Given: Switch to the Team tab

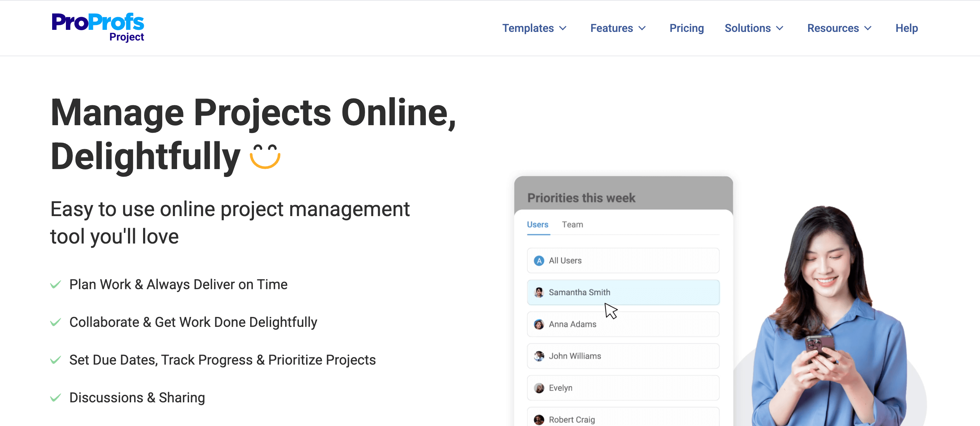Looking at the screenshot, I should (x=573, y=224).
